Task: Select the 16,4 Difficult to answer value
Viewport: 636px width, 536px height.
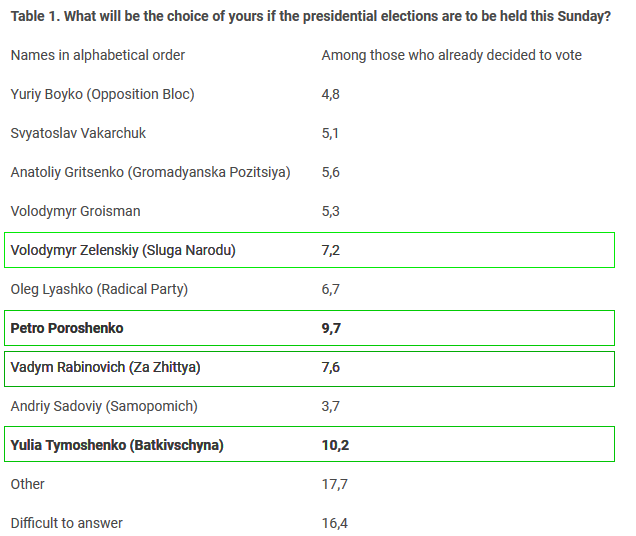Action: (335, 523)
